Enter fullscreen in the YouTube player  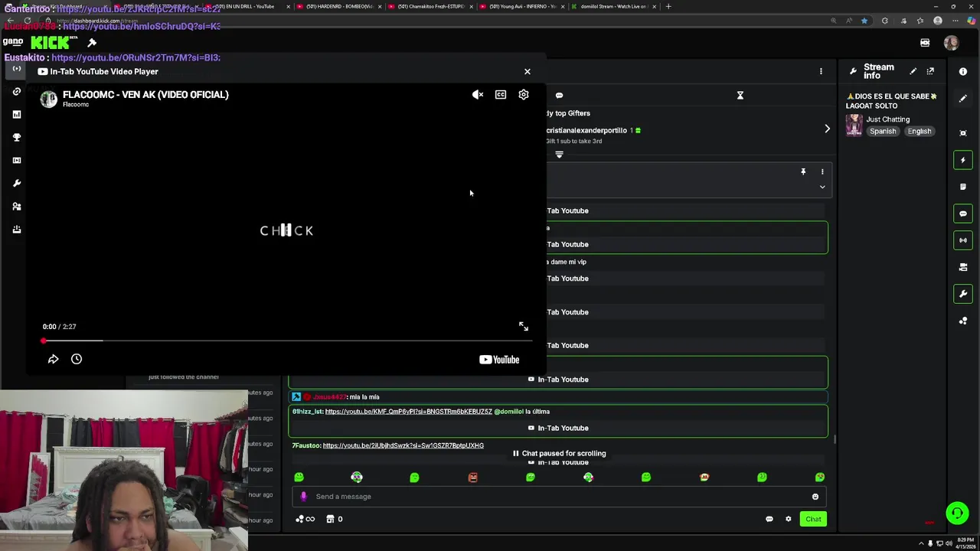(524, 327)
